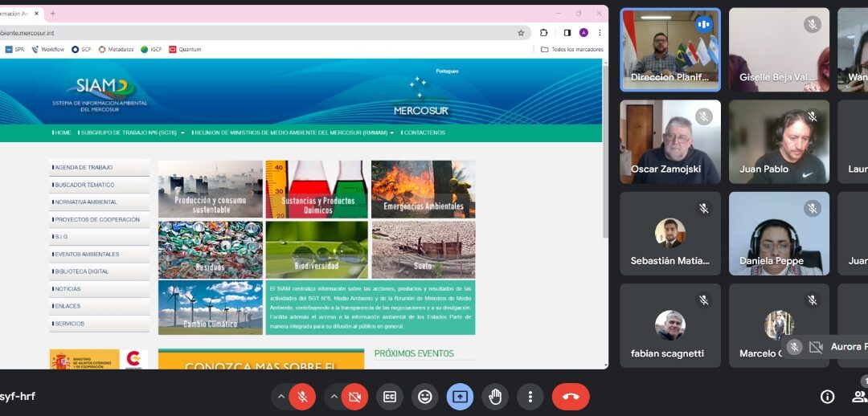The width and height of the screenshot is (868, 416).
Task: Expand audio settings chevron
Action: [x=280, y=397]
